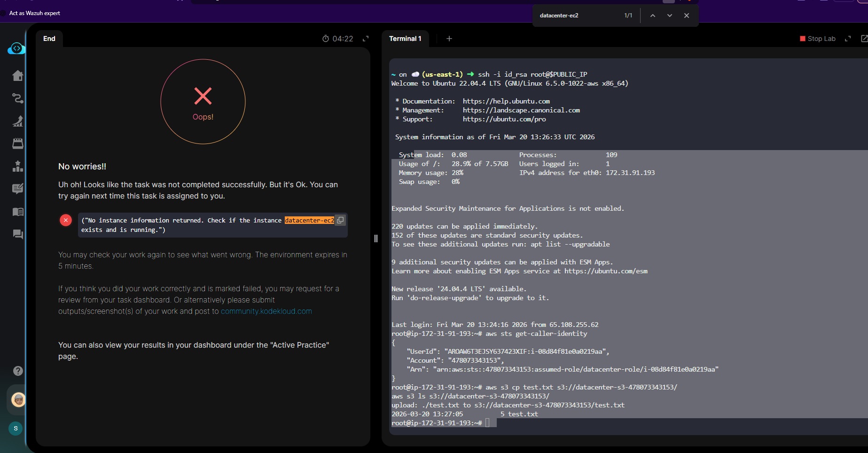
Task: Click the KodeKloud cloud logo icon
Action: point(16,48)
